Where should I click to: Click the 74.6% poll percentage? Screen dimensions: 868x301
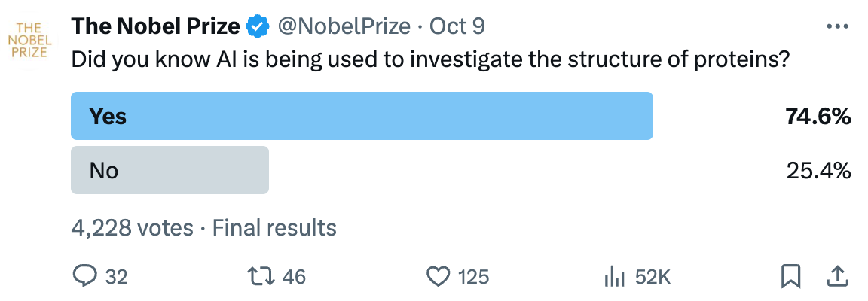coord(818,117)
